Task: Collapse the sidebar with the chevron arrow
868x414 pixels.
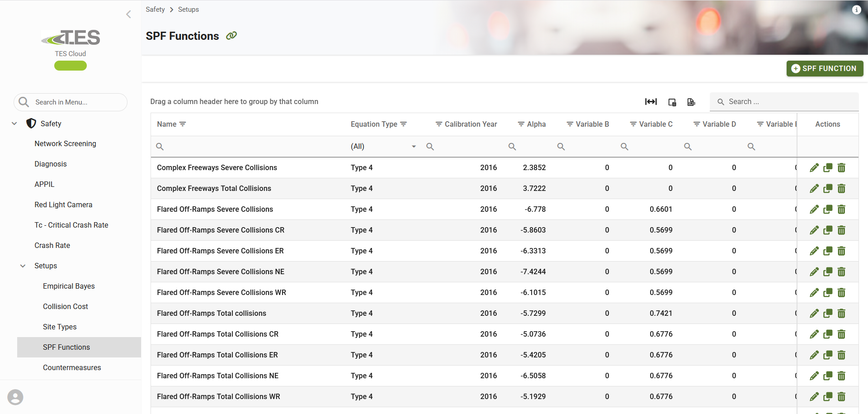Action: click(x=128, y=14)
